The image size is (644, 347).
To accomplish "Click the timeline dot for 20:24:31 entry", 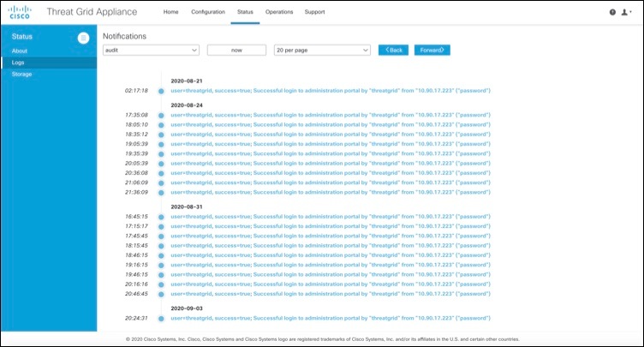I will [161, 319].
